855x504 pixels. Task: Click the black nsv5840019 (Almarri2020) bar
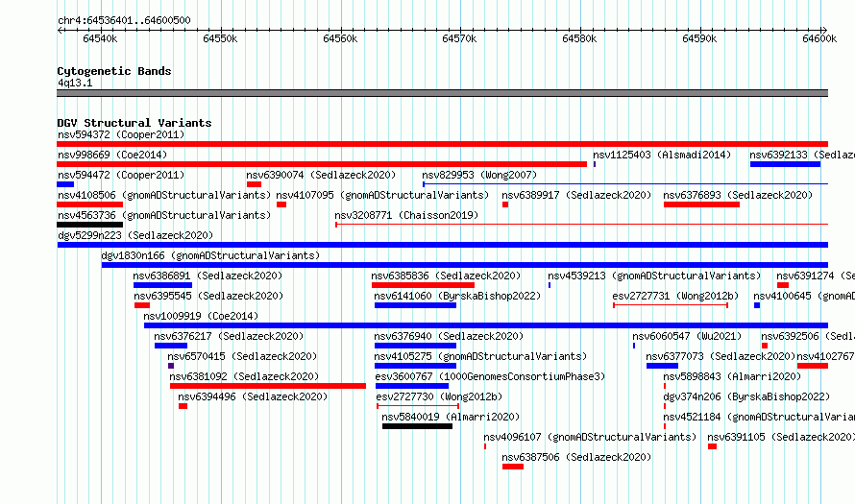click(x=417, y=426)
